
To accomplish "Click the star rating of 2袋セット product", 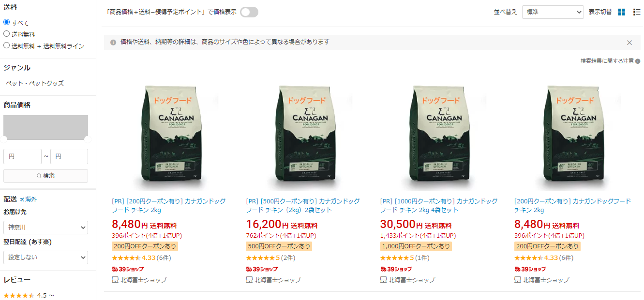I will point(260,258).
